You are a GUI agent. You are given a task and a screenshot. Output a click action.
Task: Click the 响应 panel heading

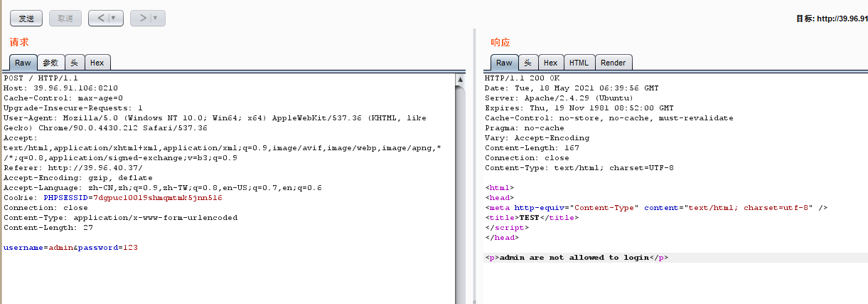(500, 43)
